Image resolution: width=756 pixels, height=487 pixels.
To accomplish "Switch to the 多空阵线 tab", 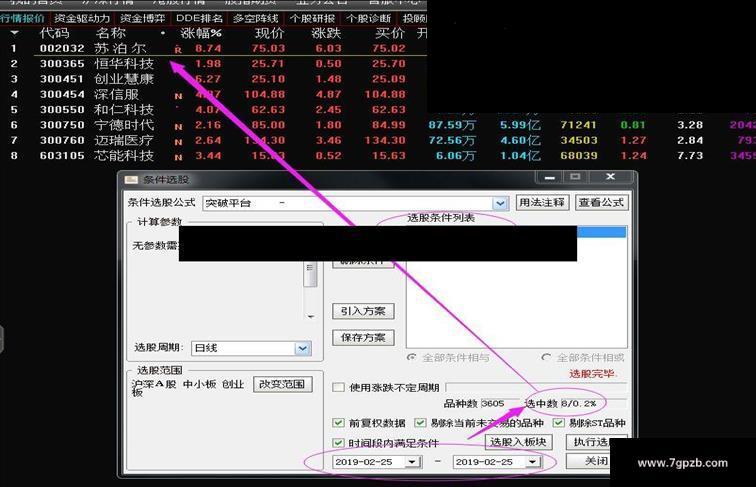I will [x=256, y=18].
